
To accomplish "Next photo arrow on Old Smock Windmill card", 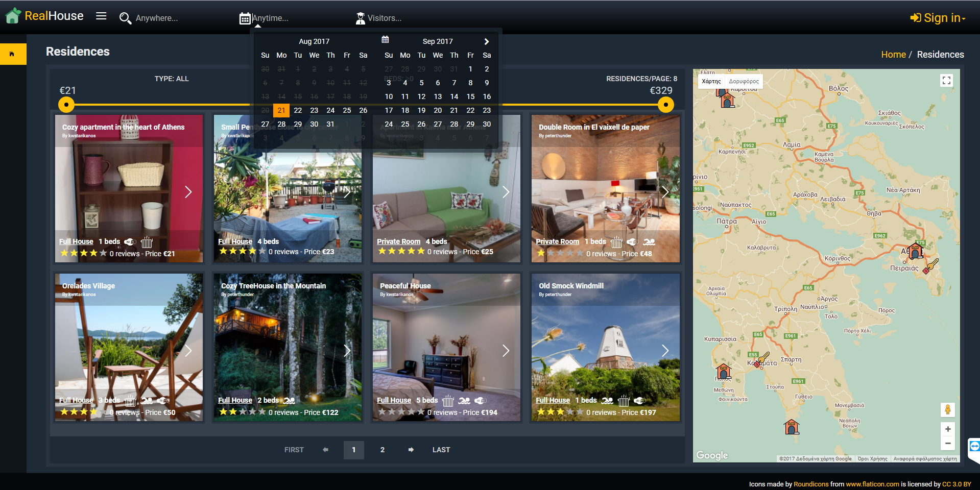I will click(x=665, y=351).
